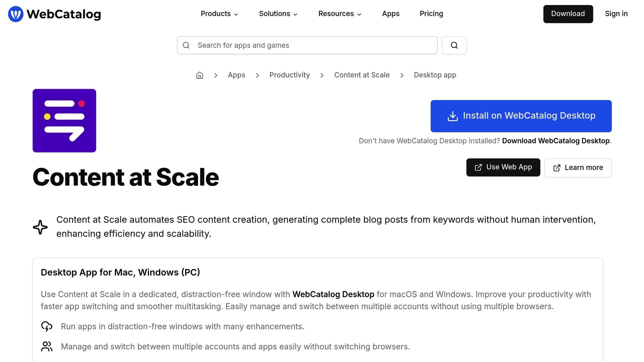
Task: Click the external link icon on Learn more
Action: click(557, 168)
